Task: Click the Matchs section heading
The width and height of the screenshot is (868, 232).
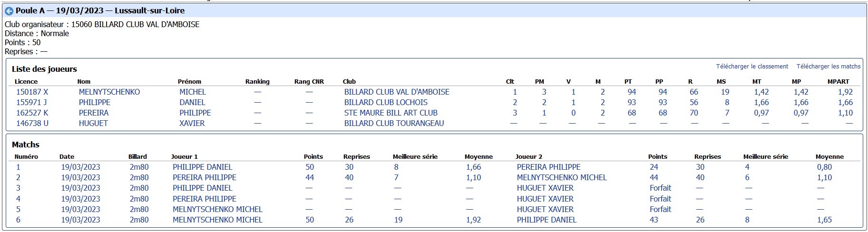Action: [x=26, y=145]
